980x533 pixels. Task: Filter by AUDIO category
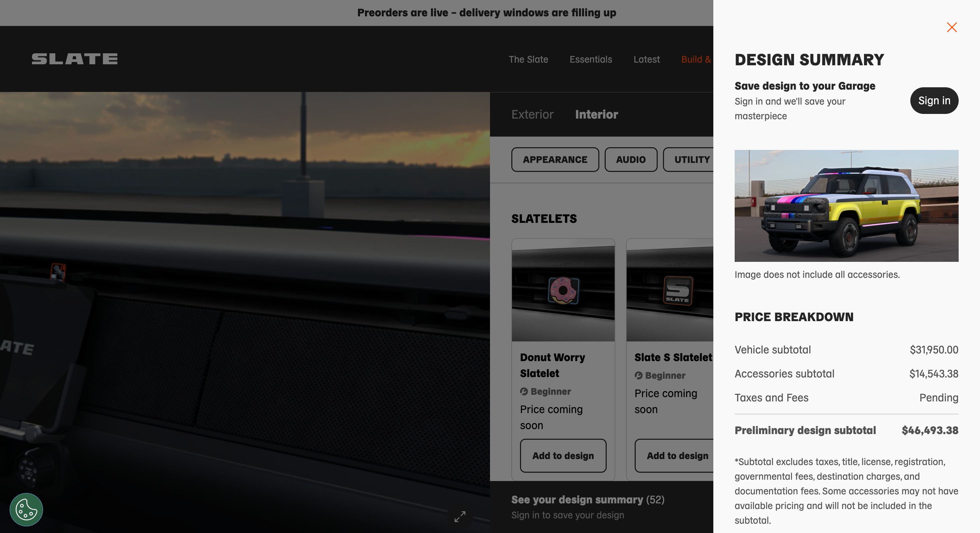tap(631, 159)
